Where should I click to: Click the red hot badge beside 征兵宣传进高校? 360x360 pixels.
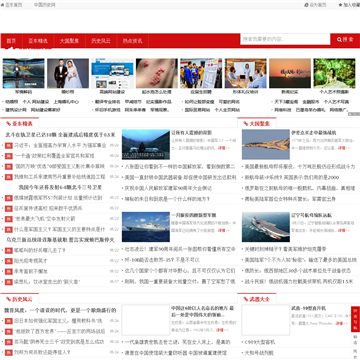tap(9, 208)
